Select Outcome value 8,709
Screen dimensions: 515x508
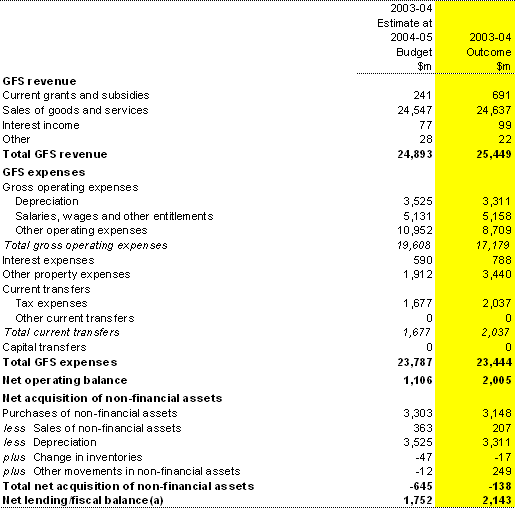click(497, 230)
